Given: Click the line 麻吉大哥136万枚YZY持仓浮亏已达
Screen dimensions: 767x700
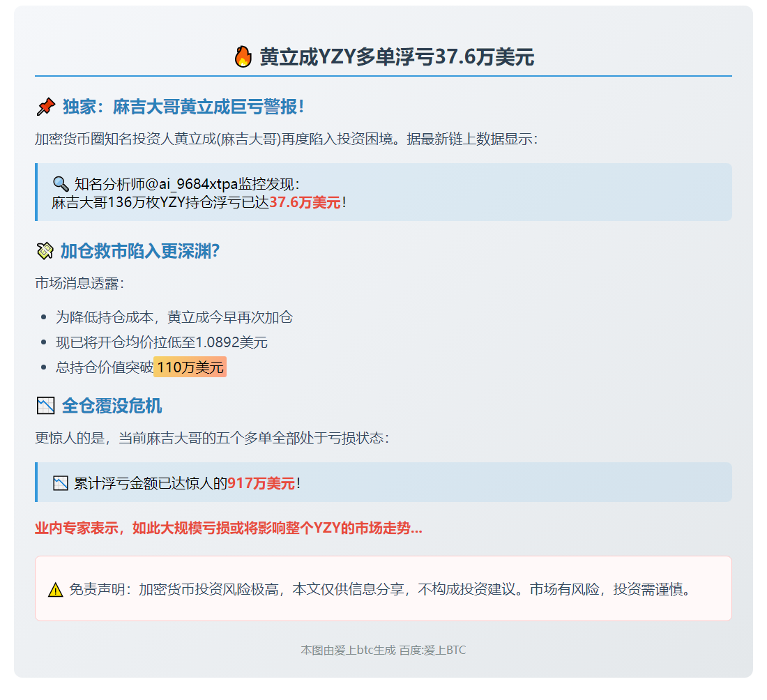Looking at the screenshot, I should point(160,202).
